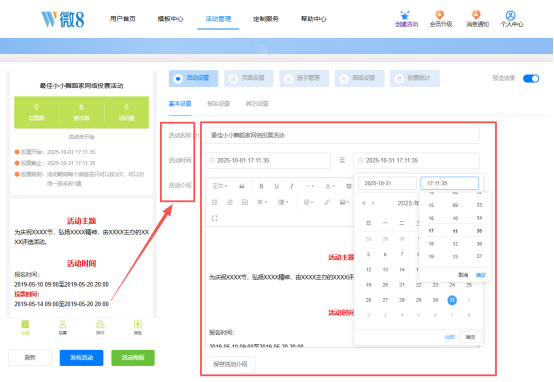Click the 微8 logo
This screenshot has width=554, height=382.
[63, 19]
